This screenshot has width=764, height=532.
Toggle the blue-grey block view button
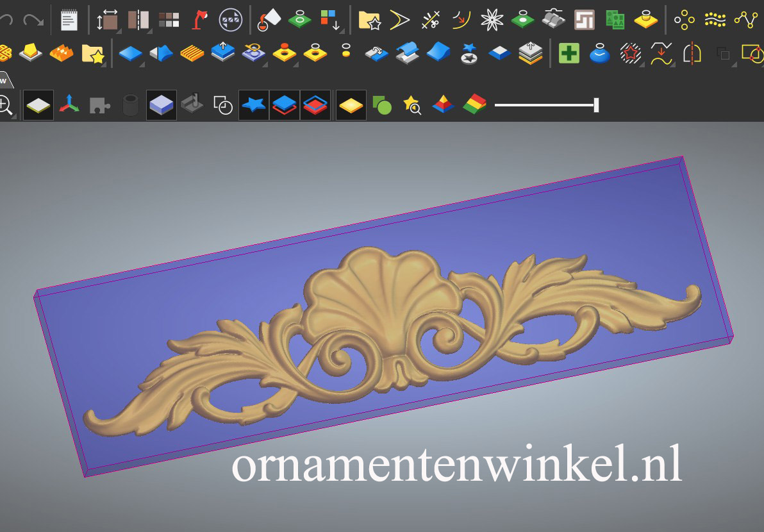161,104
